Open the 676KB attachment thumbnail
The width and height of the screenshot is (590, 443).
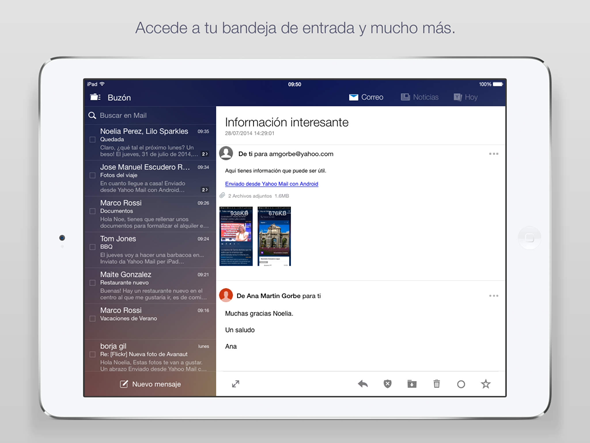click(x=274, y=236)
